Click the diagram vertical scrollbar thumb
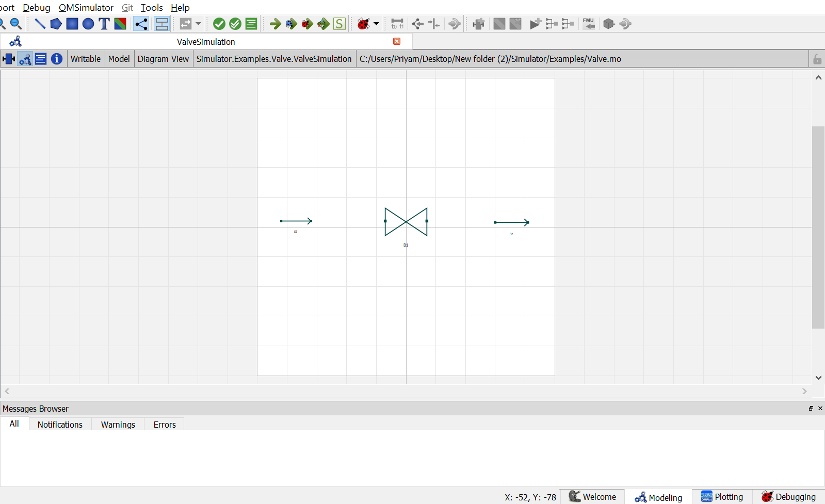 [818, 227]
